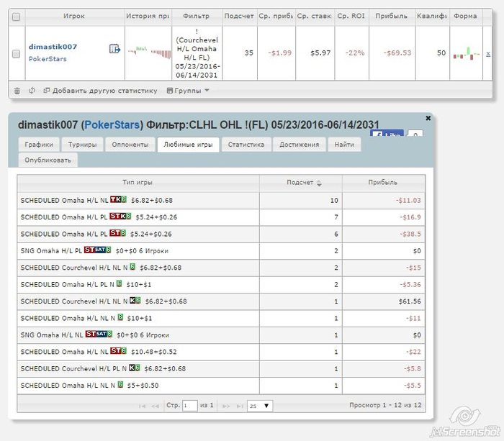504x441 pixels.
Task: Sort by the Ср. ROI column header
Action: pos(351,16)
